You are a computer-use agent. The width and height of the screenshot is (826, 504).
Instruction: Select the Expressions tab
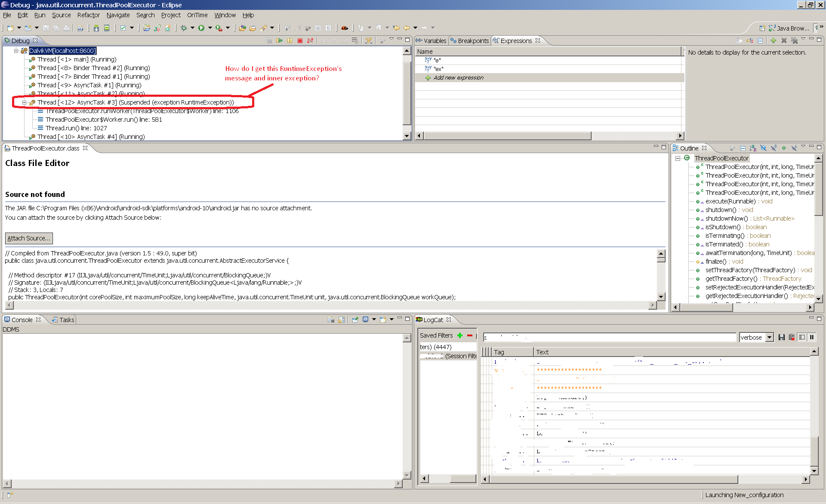pos(518,40)
